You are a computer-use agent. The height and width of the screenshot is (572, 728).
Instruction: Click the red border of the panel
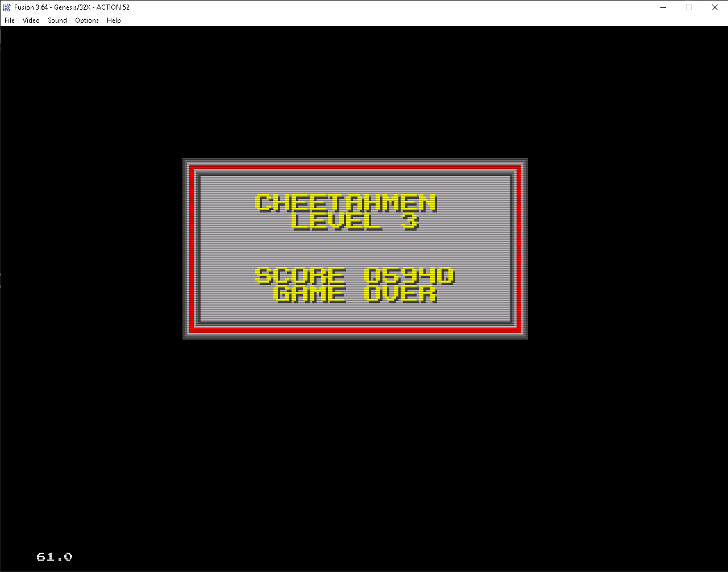tap(355, 167)
